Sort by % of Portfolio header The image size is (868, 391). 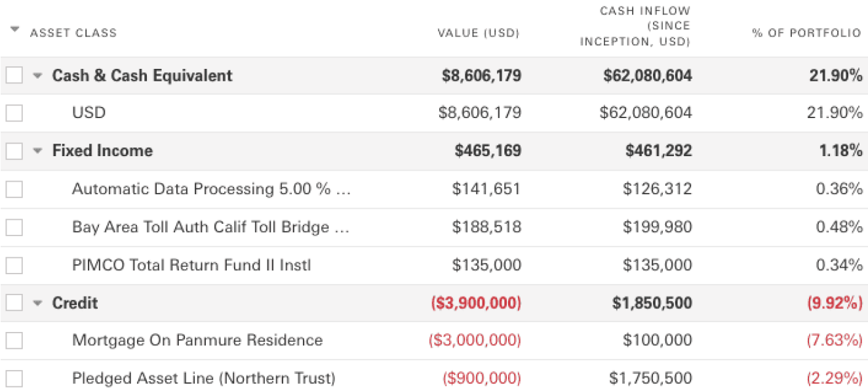pyautogui.click(x=806, y=33)
